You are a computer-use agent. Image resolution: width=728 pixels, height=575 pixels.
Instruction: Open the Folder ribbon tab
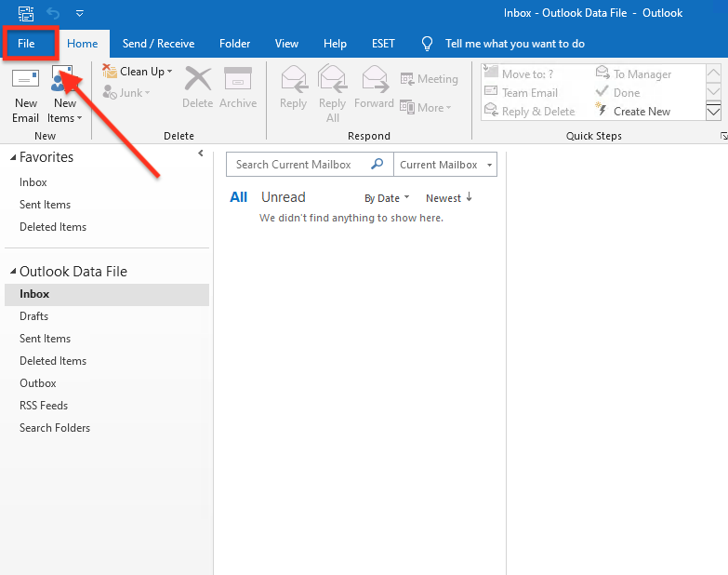click(234, 44)
